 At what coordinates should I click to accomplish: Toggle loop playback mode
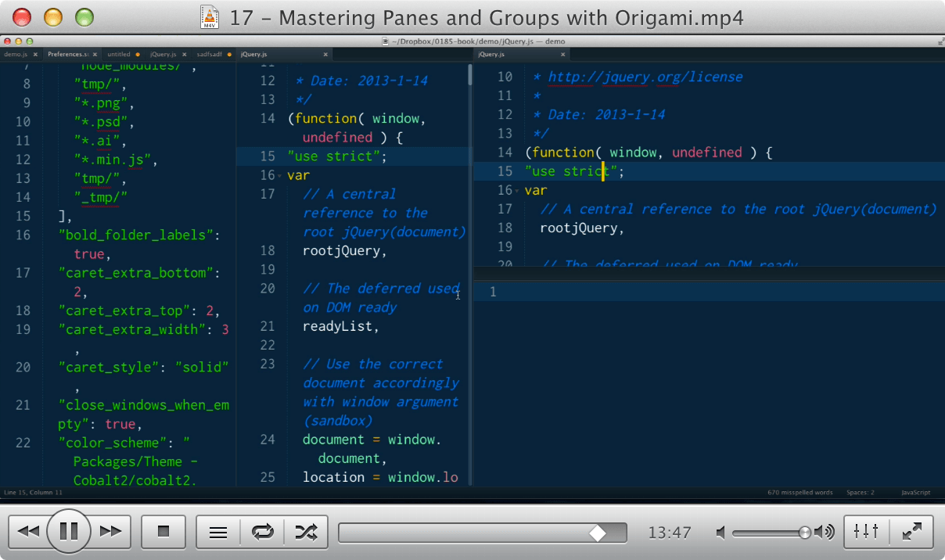262,531
